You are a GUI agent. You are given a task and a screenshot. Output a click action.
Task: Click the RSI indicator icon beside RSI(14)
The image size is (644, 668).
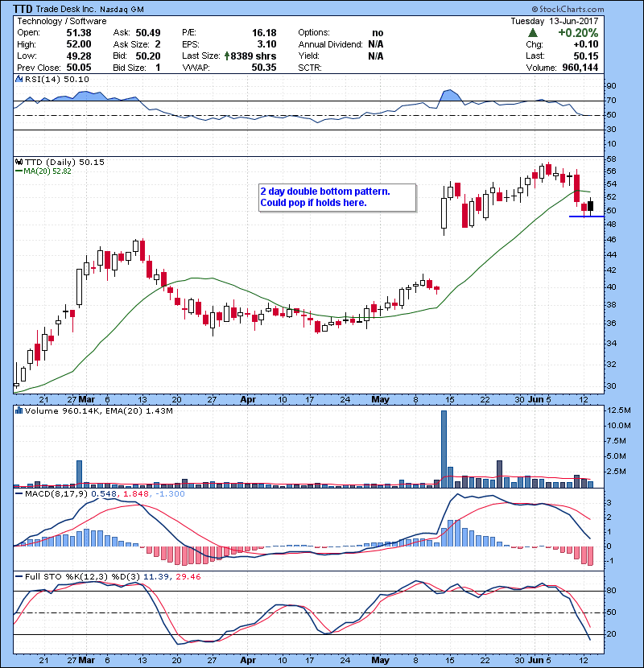point(19,79)
